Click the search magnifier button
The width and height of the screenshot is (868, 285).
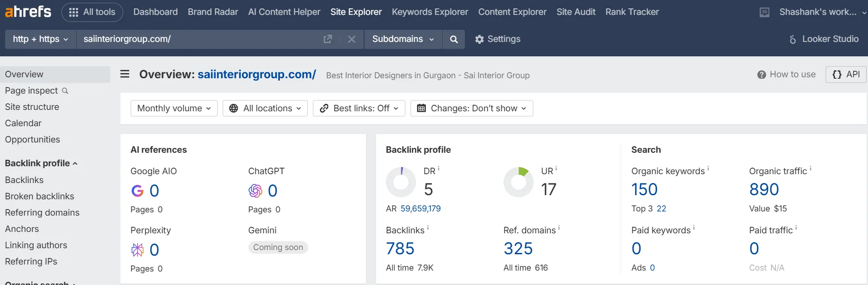click(454, 40)
